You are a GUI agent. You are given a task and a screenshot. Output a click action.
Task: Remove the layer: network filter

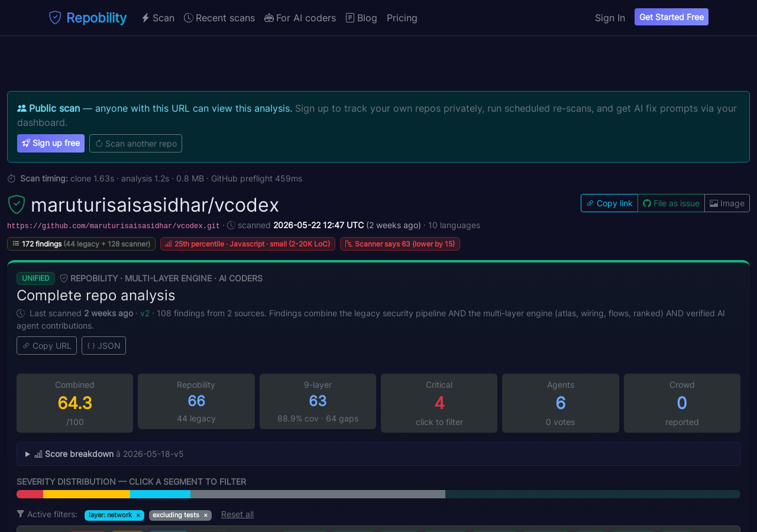tap(138, 515)
